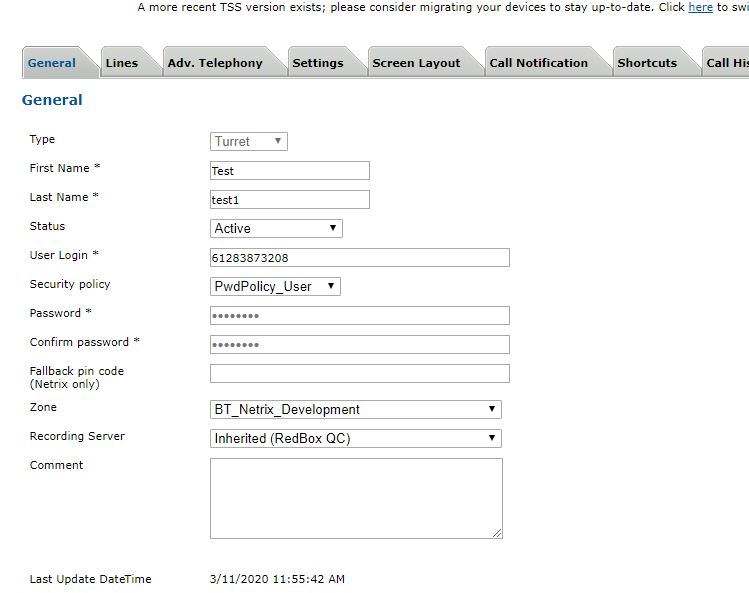Click the 'Recording Server' label
The image size is (749, 593).
(x=77, y=436)
